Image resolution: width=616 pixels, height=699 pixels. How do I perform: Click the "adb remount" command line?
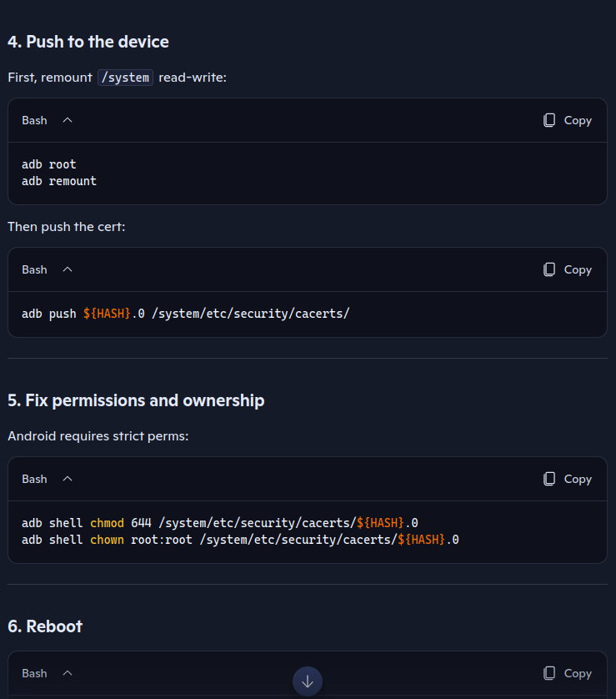tap(59, 181)
